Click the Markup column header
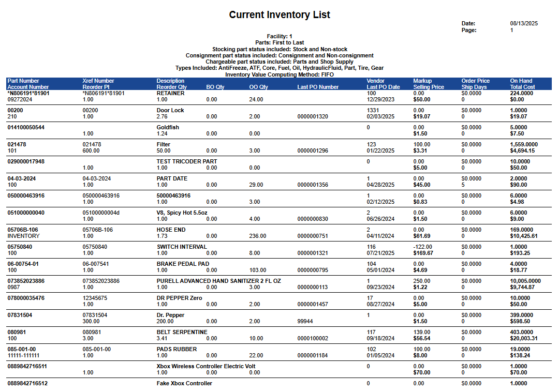This screenshot has width=558, height=392. coord(422,81)
